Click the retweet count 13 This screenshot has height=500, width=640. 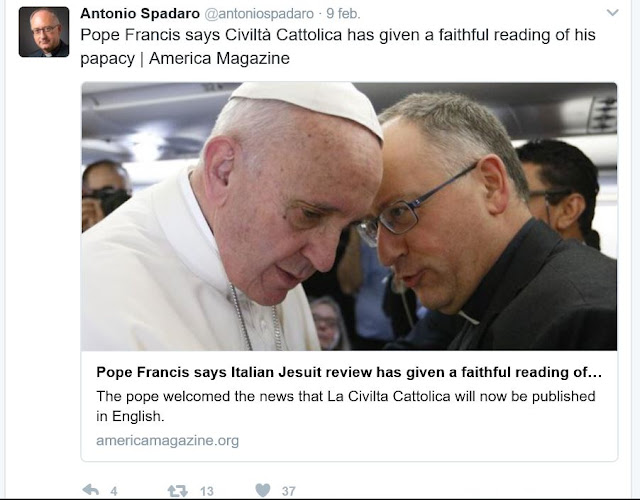[x=207, y=491]
